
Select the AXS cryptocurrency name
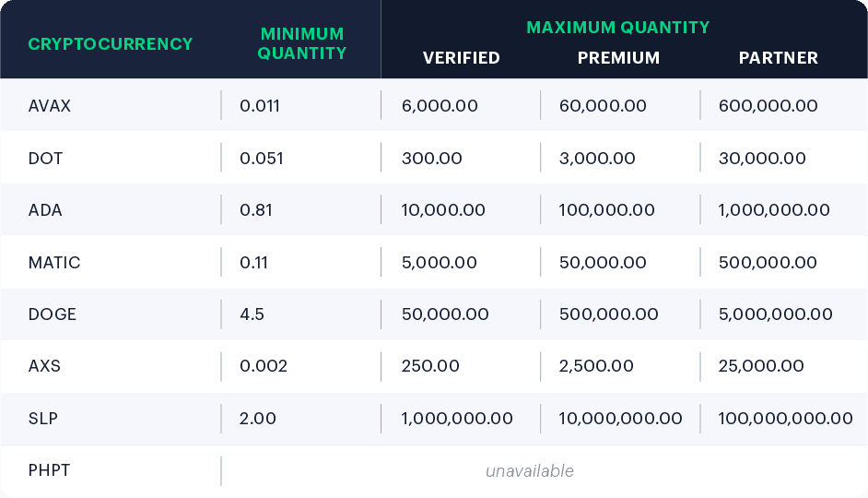44,366
